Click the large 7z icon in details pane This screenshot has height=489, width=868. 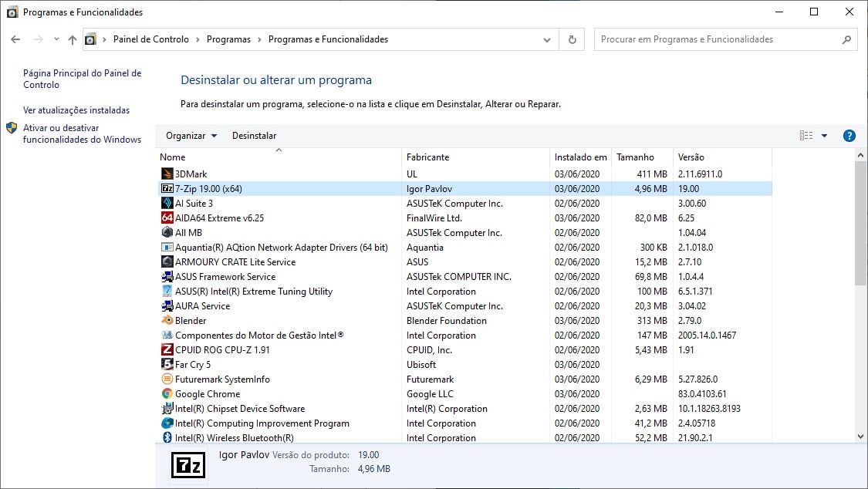pyautogui.click(x=188, y=465)
